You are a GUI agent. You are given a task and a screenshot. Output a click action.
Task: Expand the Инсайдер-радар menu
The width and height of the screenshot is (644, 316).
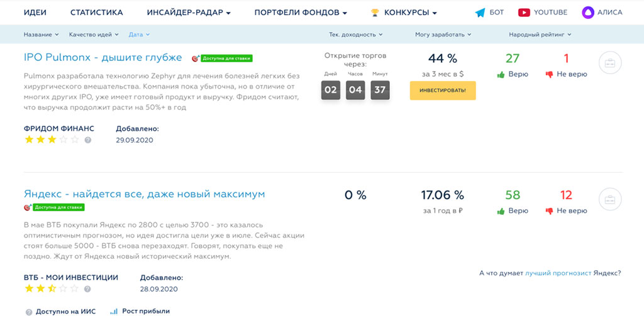(189, 13)
